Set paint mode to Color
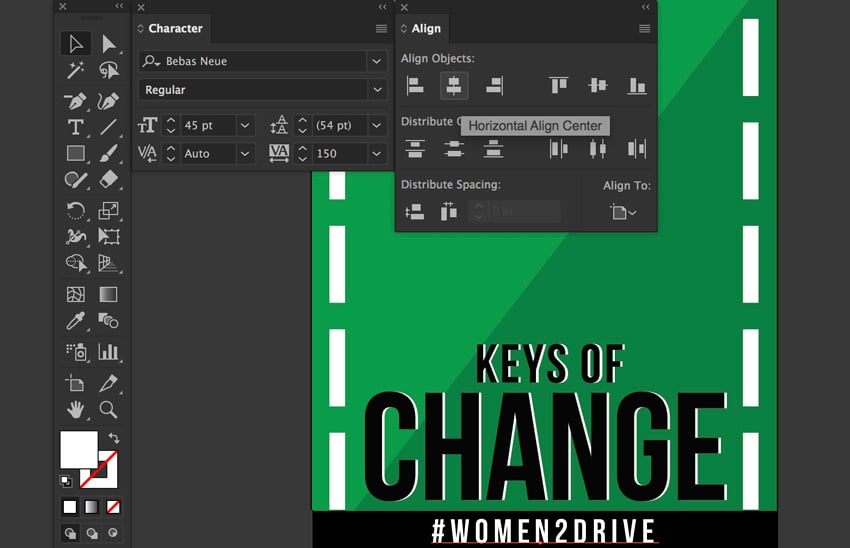 (x=70, y=507)
